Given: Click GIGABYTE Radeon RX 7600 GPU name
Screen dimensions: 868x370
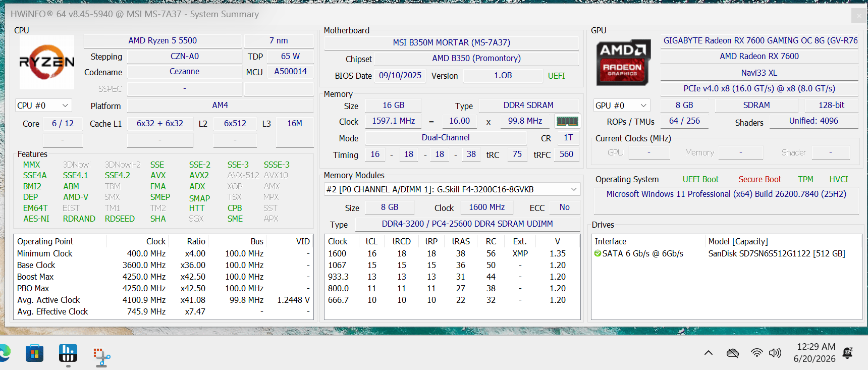Looking at the screenshot, I should click(759, 41).
